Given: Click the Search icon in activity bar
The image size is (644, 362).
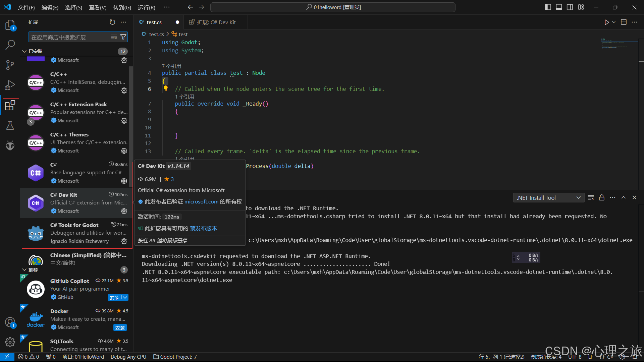Looking at the screenshot, I should tap(10, 45).
